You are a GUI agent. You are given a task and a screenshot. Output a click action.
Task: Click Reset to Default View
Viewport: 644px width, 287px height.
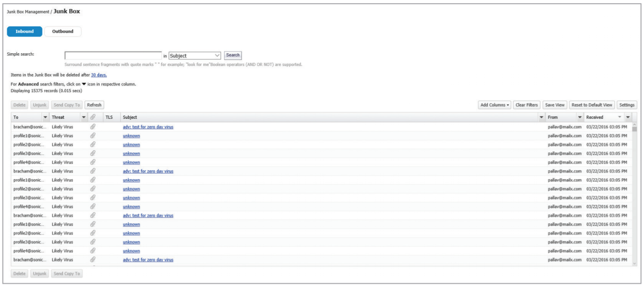point(592,105)
